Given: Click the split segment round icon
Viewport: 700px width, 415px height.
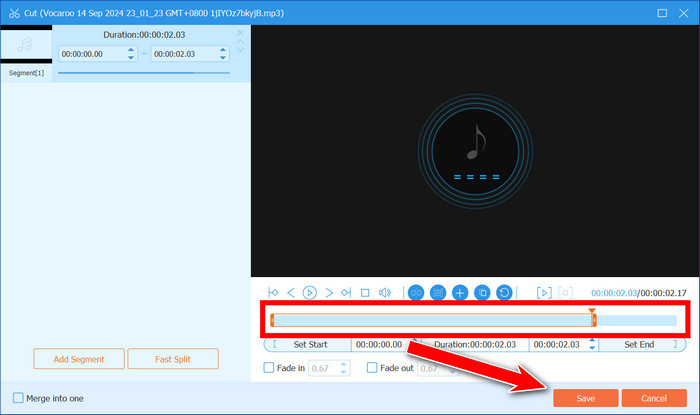Looking at the screenshot, I should (416, 293).
